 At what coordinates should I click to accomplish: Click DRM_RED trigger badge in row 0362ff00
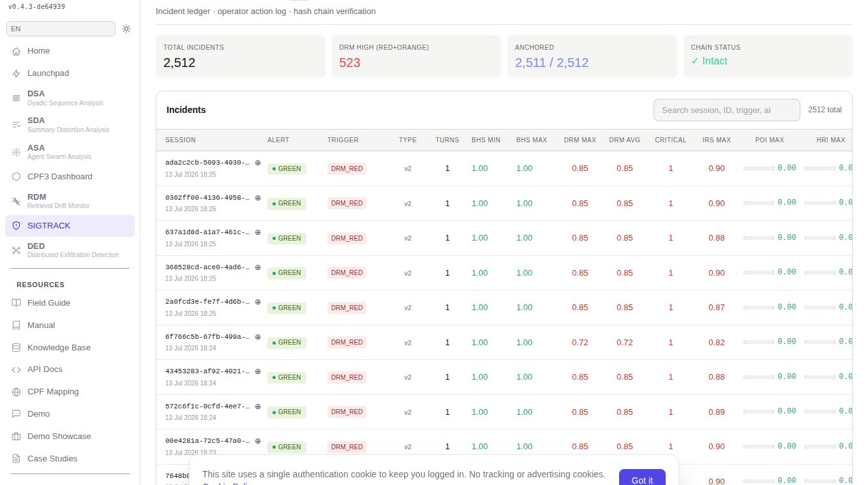pos(347,204)
